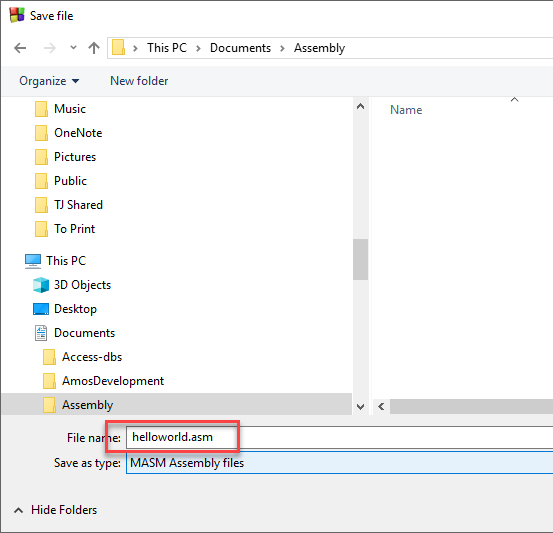Select the Music folder icon
The height and width of the screenshot is (533, 553).
click(41, 109)
